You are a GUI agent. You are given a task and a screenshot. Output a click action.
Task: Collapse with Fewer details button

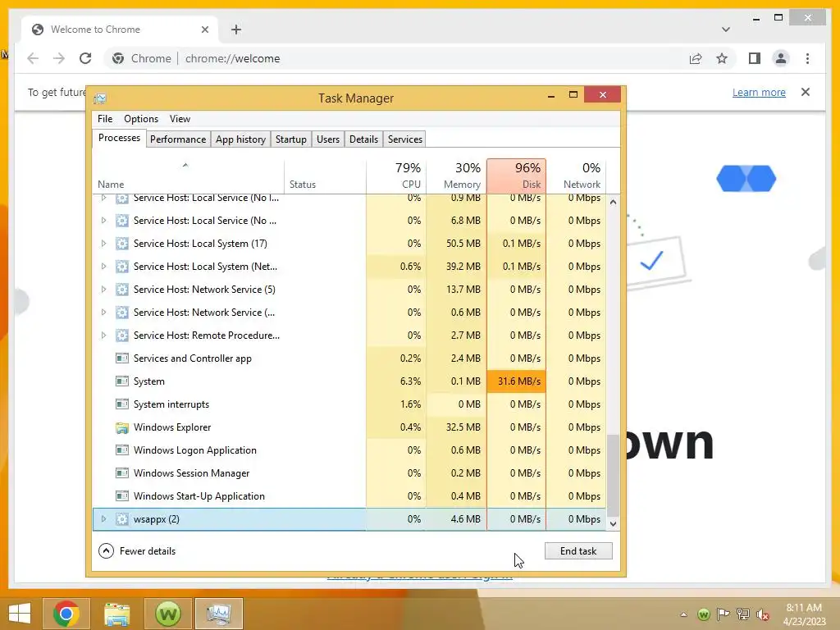137,550
